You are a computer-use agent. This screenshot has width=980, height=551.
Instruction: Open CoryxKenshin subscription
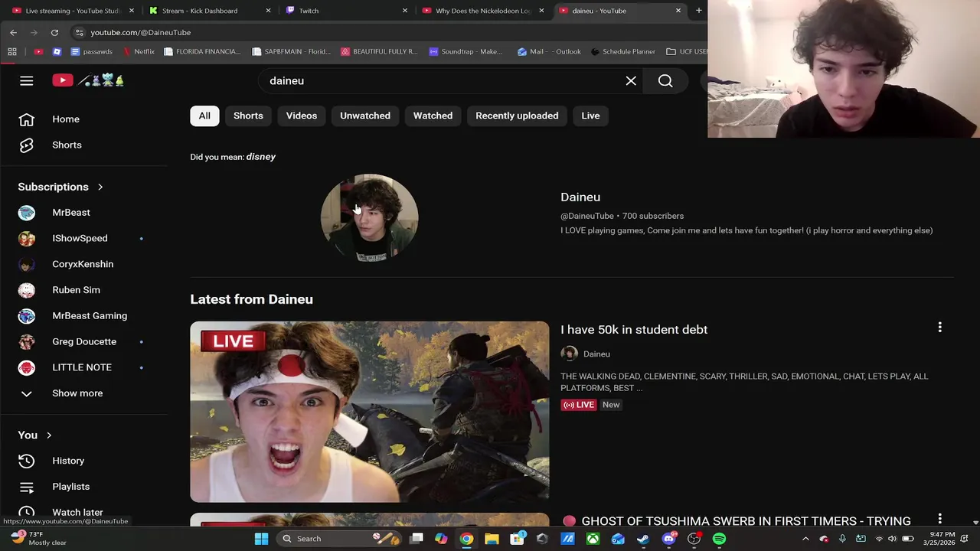pyautogui.click(x=83, y=264)
